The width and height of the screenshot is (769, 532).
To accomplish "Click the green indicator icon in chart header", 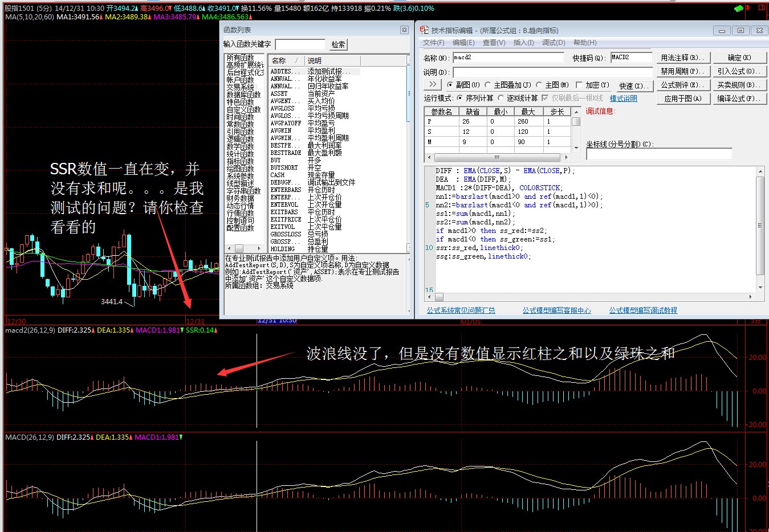I will tap(739, 9).
